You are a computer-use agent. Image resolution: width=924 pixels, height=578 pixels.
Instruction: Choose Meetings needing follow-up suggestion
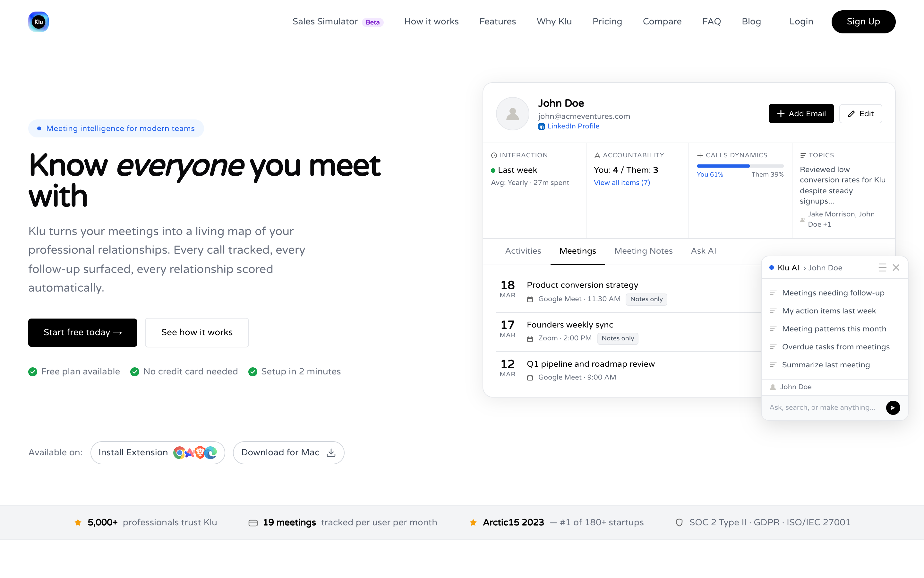click(834, 293)
